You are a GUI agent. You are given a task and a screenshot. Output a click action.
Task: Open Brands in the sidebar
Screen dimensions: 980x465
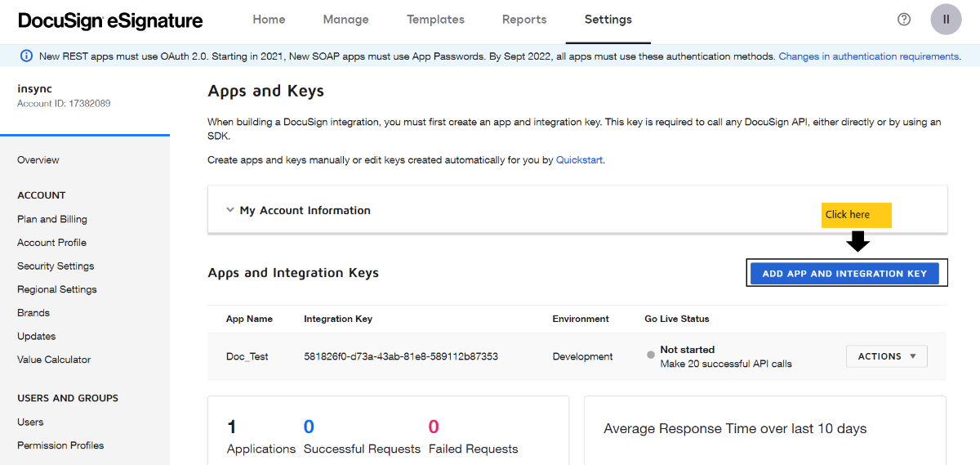33,313
